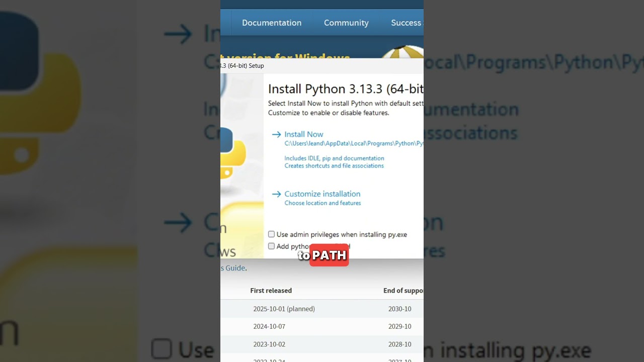Click the parachute illustration on python.org
644x362 pixels.
403,52
